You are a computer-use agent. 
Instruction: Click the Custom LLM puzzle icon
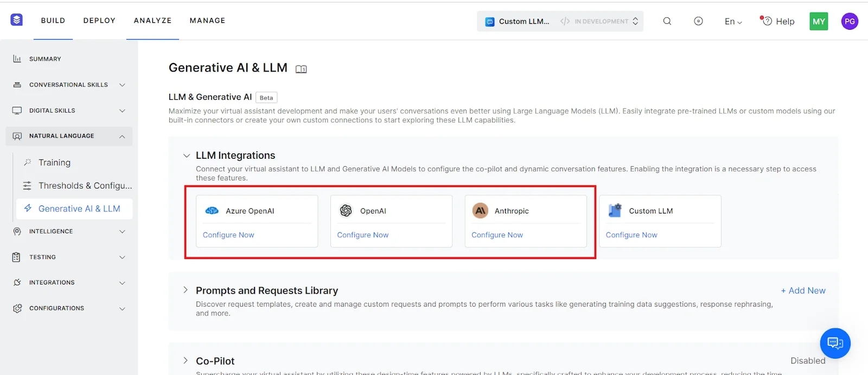(615, 211)
